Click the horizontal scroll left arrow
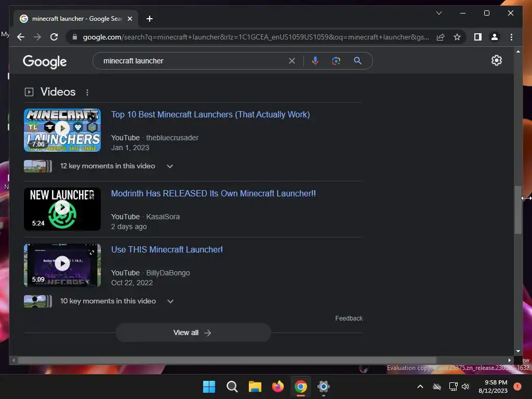532x399 pixels. point(13,361)
